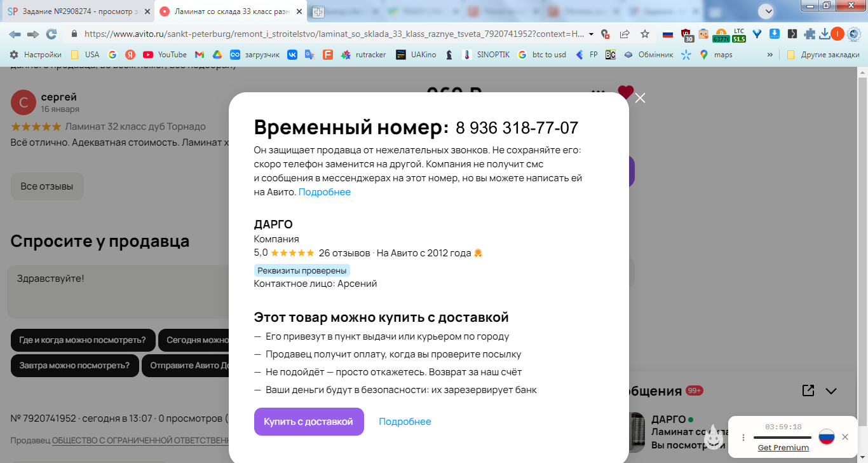Click Get Premium link in VPN widget

783,448
